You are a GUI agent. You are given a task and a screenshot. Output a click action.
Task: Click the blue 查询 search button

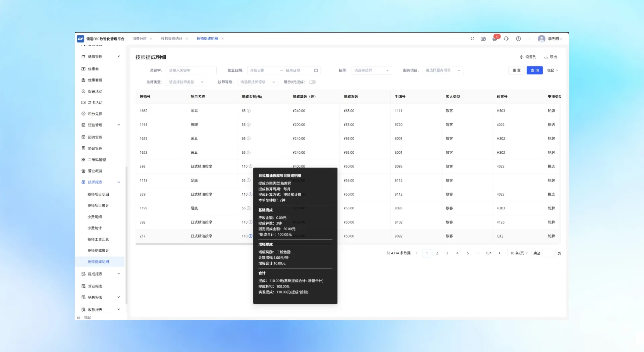coord(534,70)
